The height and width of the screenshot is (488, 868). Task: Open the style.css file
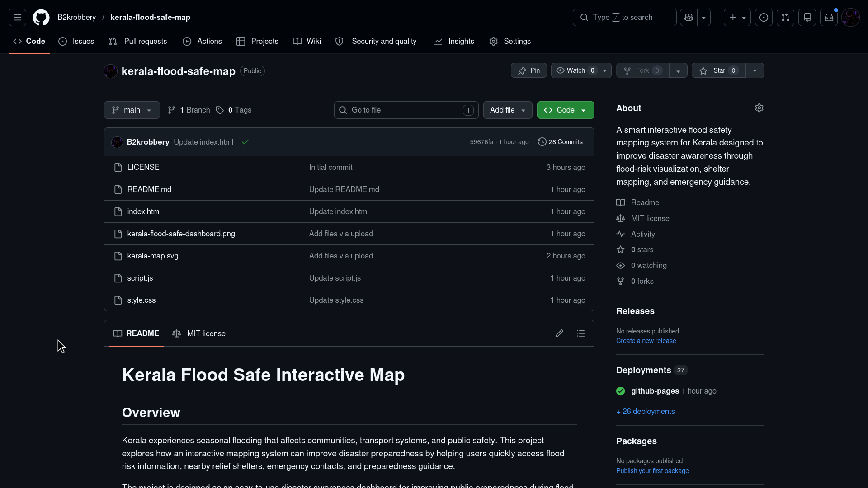(141, 300)
